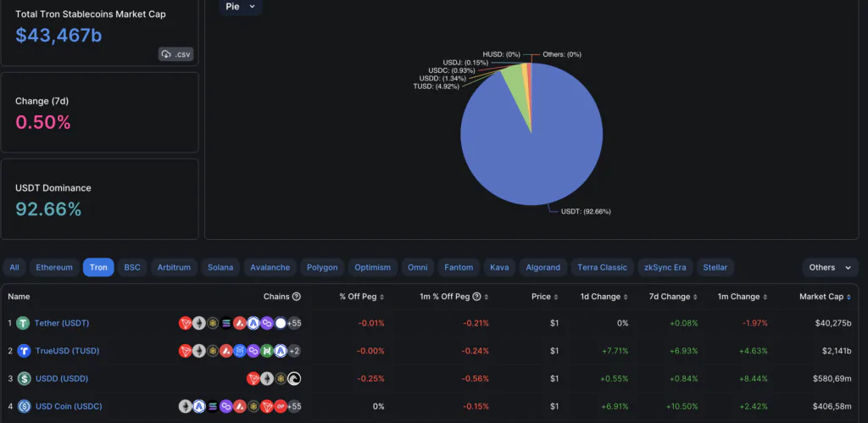Click the Tron chain icon in TrueUSD row
Viewport: 868px width, 423px height.
(x=185, y=350)
